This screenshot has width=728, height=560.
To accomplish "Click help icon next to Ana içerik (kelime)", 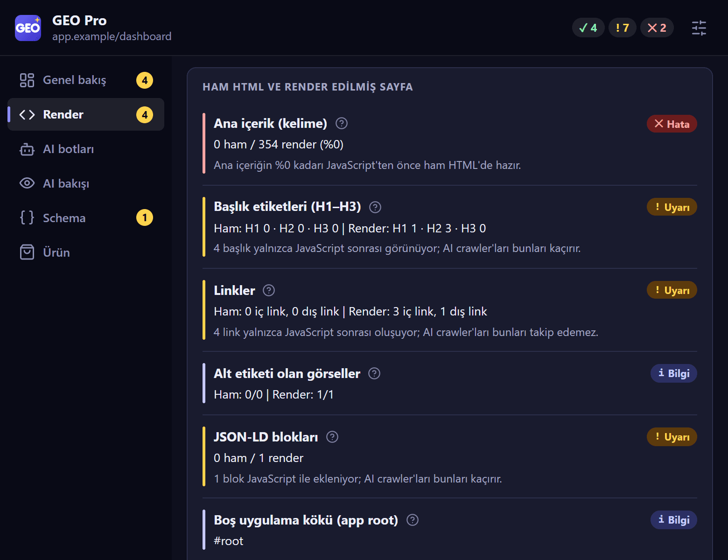I will 342,123.
